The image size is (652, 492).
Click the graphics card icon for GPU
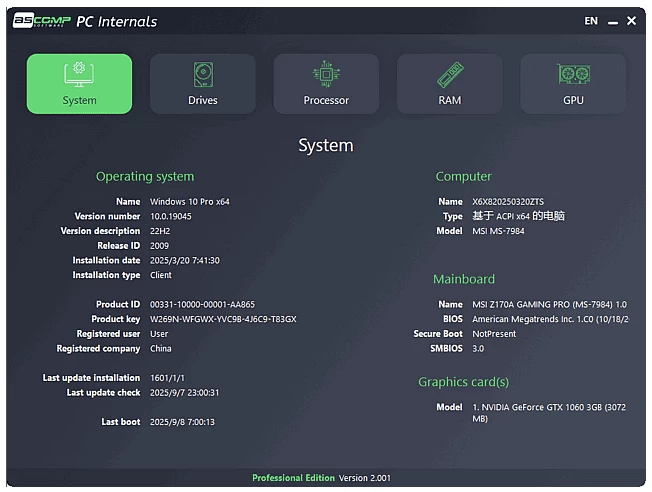pos(573,75)
